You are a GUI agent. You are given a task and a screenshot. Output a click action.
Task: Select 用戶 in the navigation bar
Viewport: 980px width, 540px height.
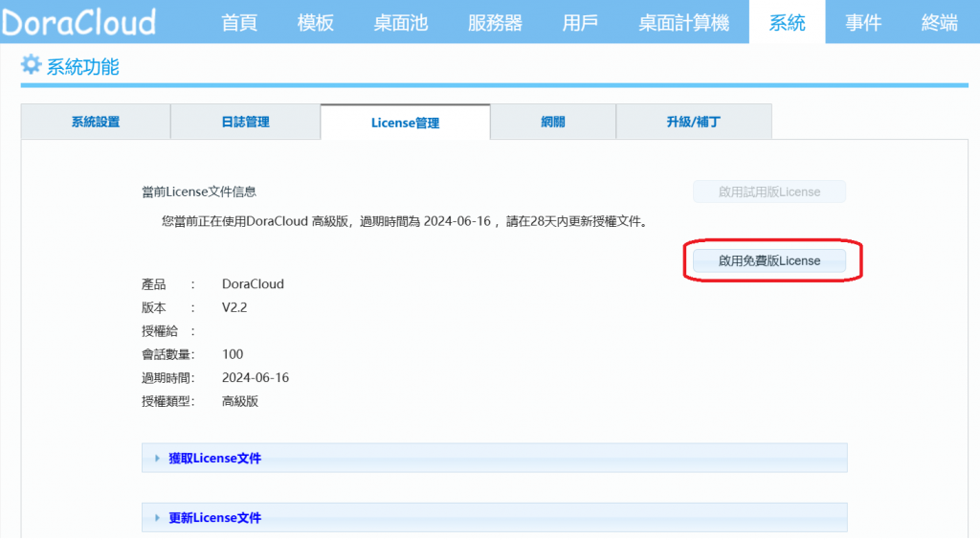pos(580,23)
